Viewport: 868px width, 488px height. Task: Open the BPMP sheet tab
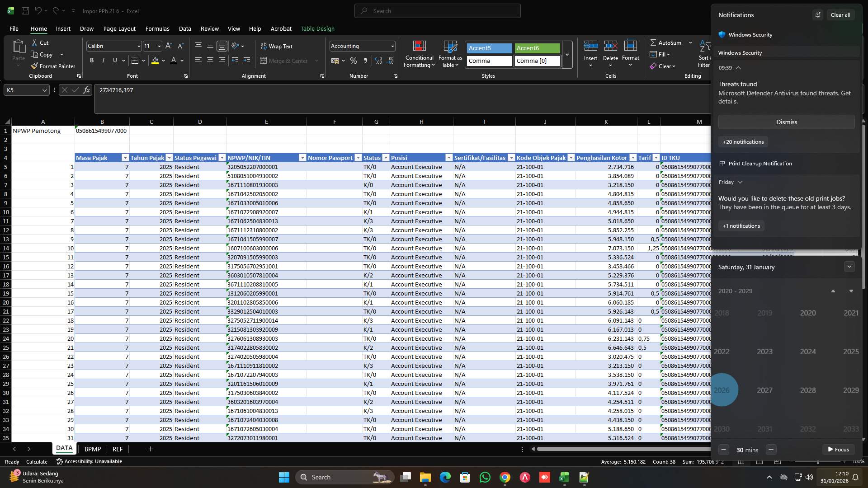[92, 449]
